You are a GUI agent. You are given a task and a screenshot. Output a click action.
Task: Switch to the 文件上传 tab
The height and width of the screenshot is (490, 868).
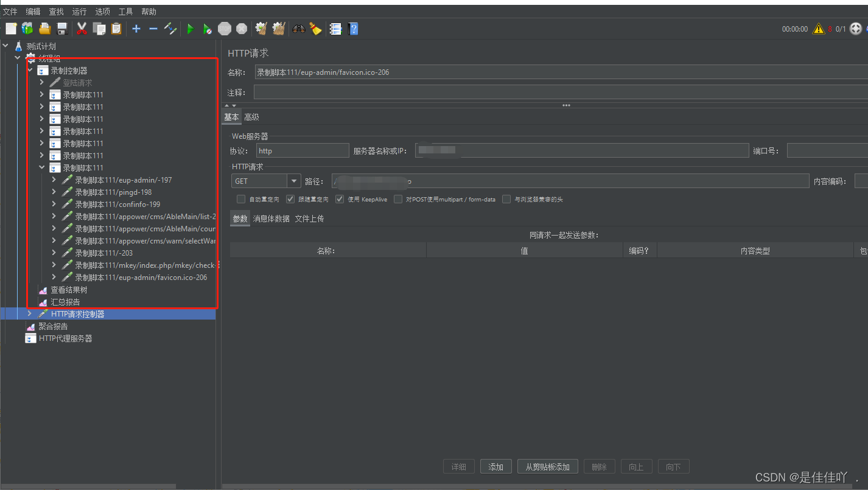click(310, 219)
